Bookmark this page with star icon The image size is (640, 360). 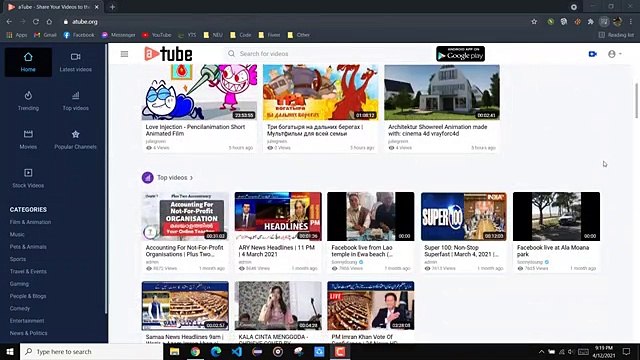pos(534,22)
